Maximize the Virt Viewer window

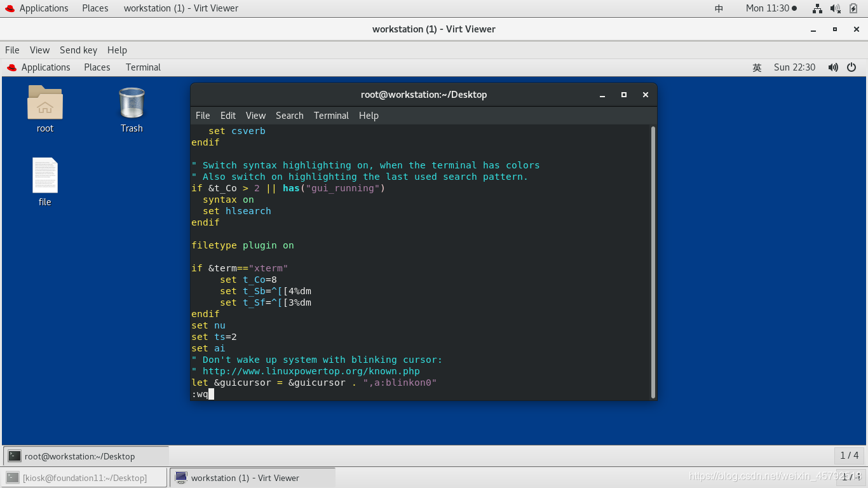click(835, 29)
